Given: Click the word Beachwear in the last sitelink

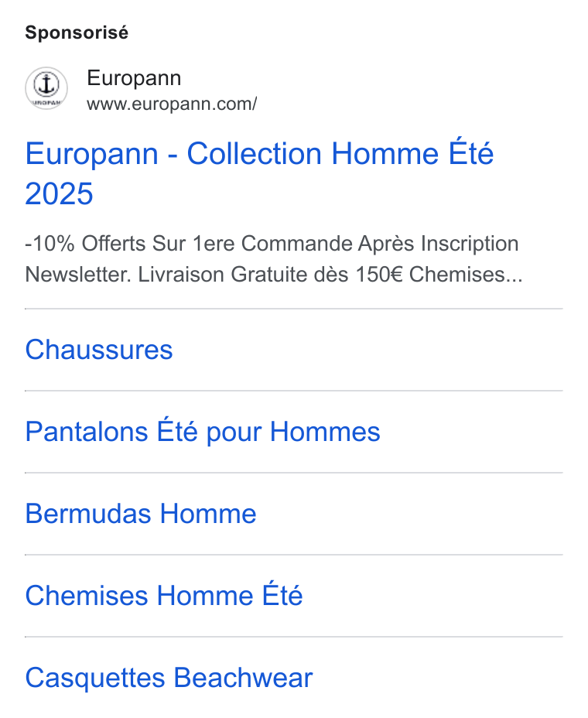Looking at the screenshot, I should point(244,678).
